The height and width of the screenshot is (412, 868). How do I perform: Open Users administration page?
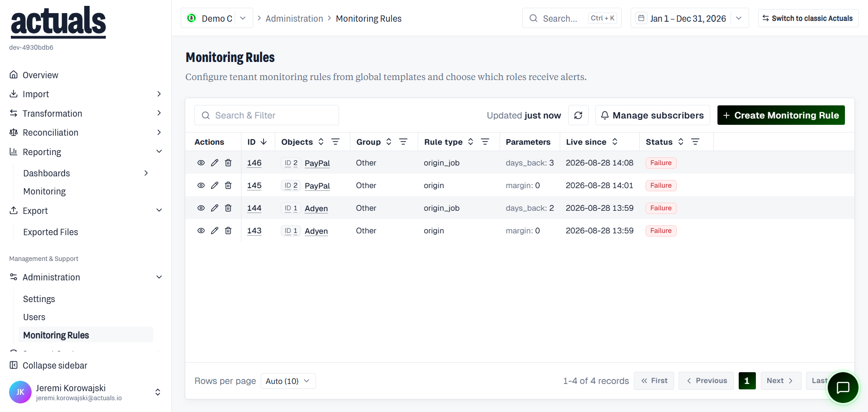[34, 317]
